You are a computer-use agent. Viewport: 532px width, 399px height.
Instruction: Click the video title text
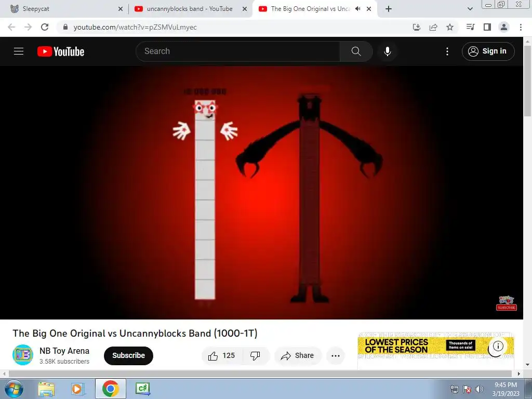(135, 333)
